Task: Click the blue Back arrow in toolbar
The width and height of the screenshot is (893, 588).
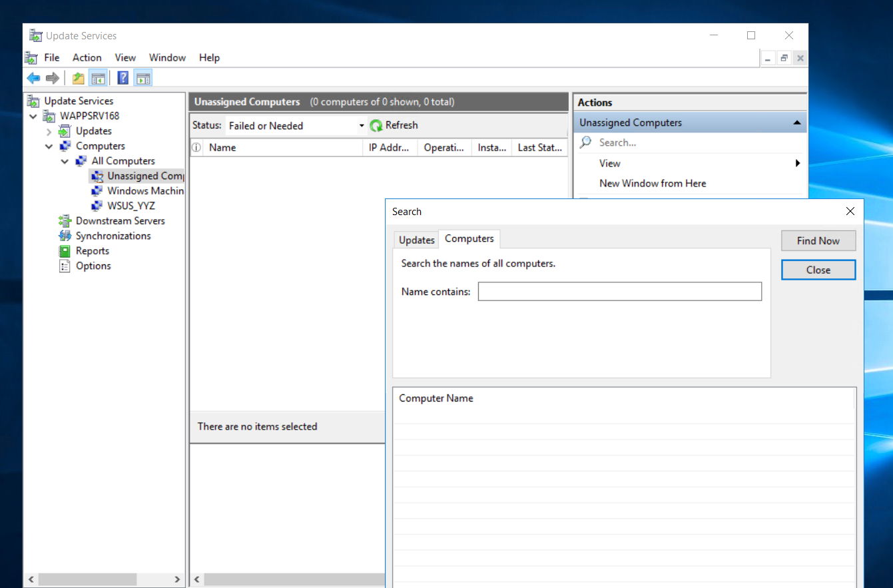Action: [x=33, y=79]
